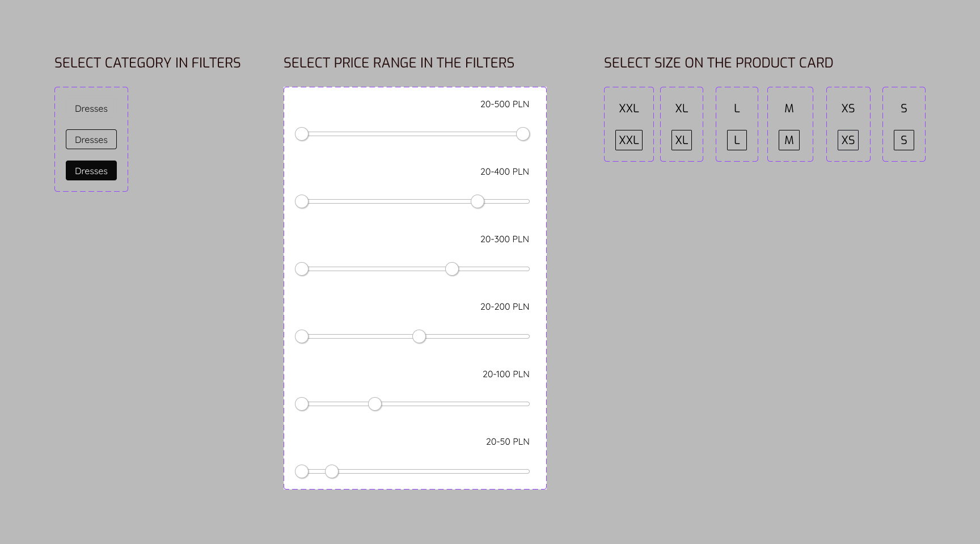Choose the boxed XS size button
This screenshot has width=980, height=544.
pos(848,140)
